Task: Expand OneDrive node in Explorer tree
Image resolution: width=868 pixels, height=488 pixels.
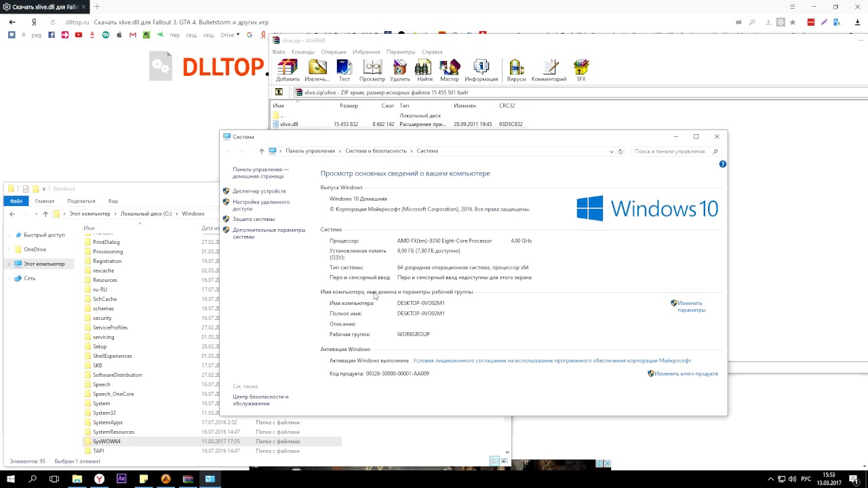Action: 9,249
